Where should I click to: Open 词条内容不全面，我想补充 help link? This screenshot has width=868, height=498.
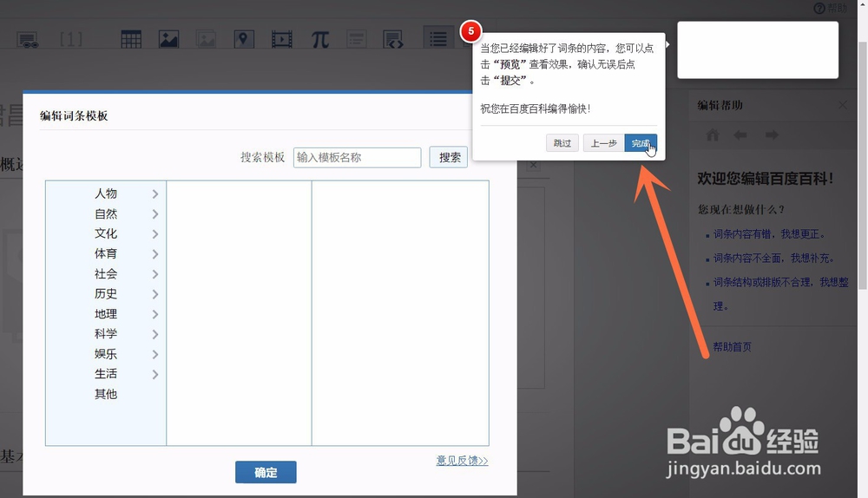tap(774, 259)
